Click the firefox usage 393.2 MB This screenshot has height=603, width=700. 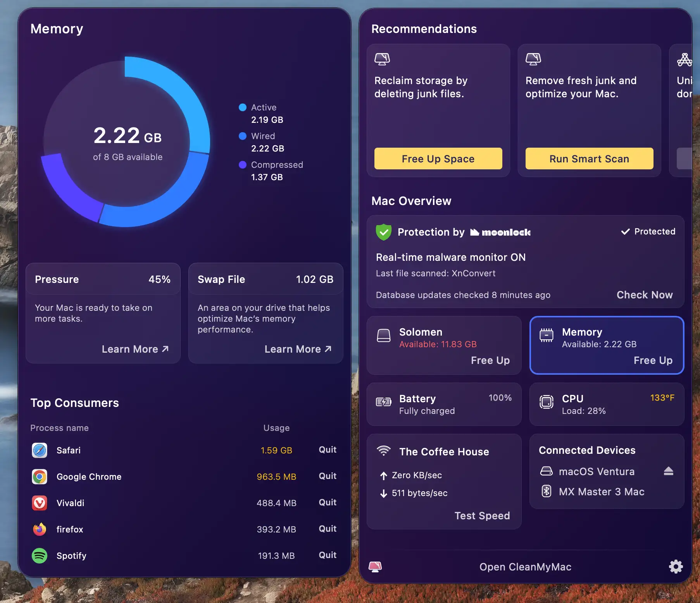[x=276, y=529]
